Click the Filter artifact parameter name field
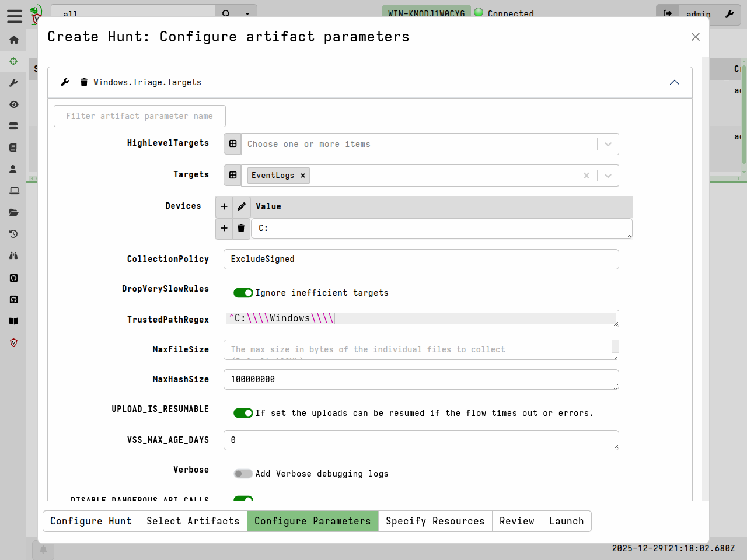 139,116
